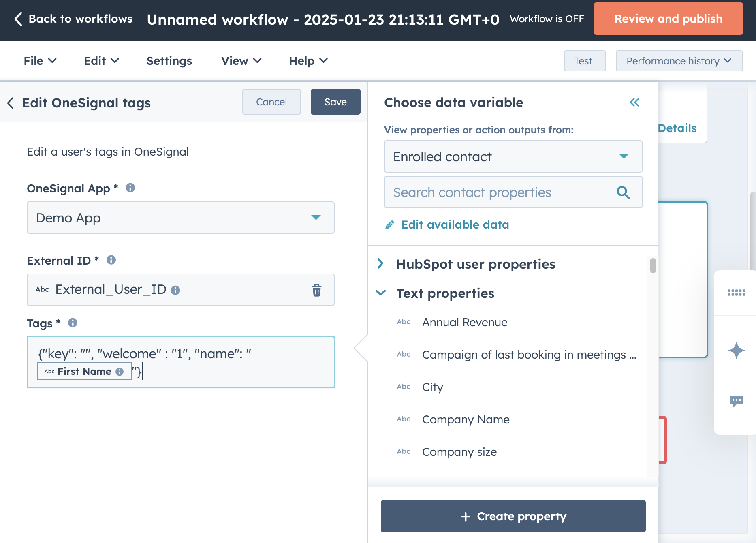The image size is (756, 543).
Task: Click inside the Tags text field
Action: 181,362
